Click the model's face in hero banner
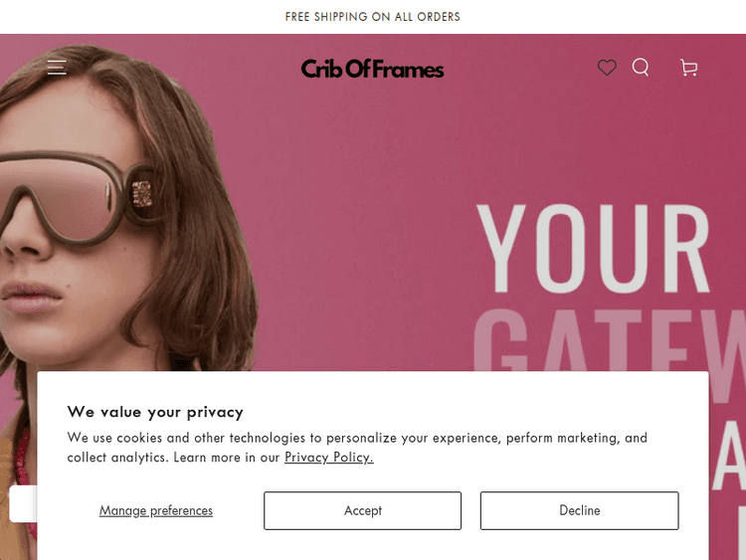This screenshot has width=746, height=560. tap(60, 298)
